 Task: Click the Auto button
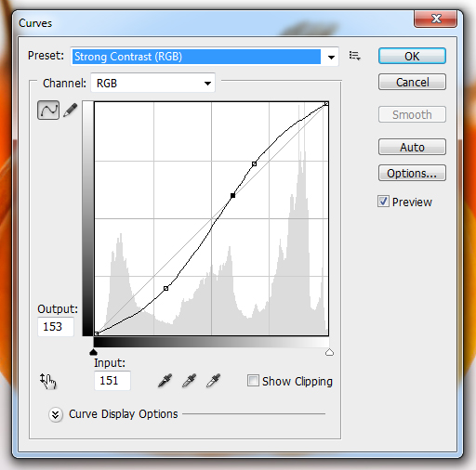(x=412, y=147)
